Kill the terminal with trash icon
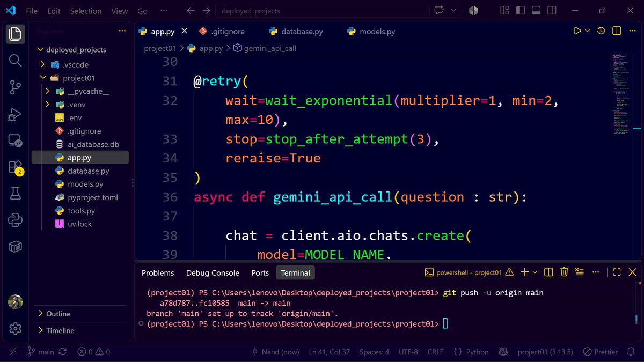Image resolution: width=644 pixels, height=362 pixels. pyautogui.click(x=564, y=272)
